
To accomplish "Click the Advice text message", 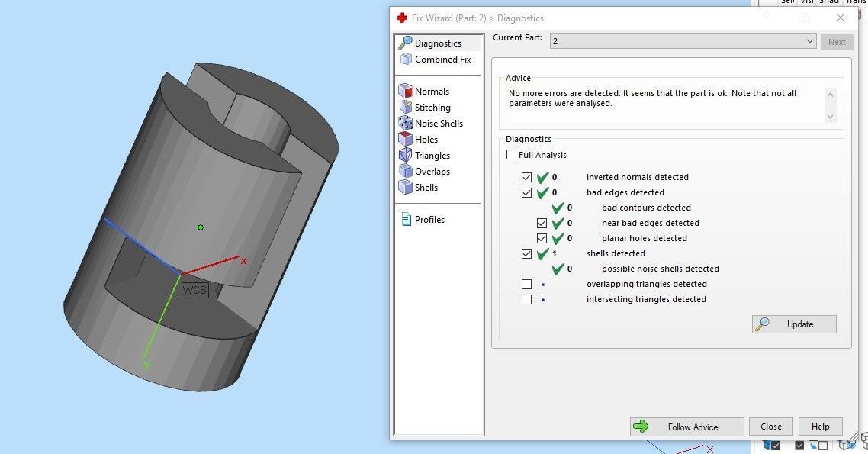I will (652, 98).
